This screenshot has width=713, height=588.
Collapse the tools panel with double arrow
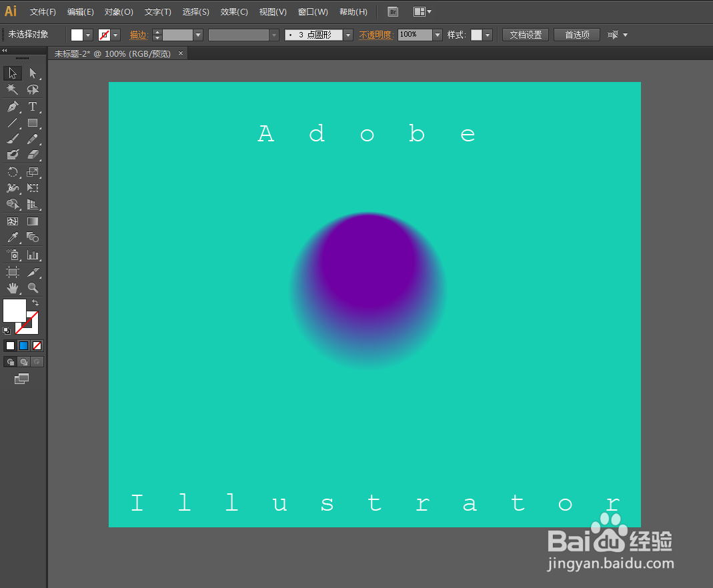5,51
